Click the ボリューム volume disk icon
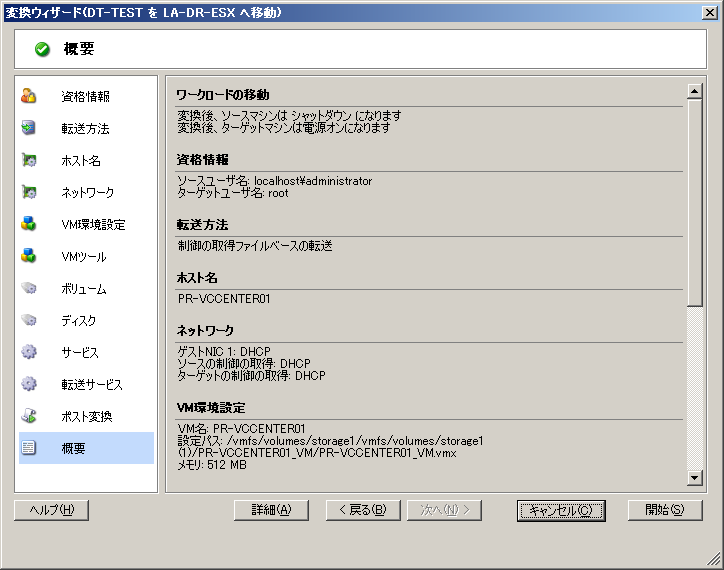 [x=29, y=288]
